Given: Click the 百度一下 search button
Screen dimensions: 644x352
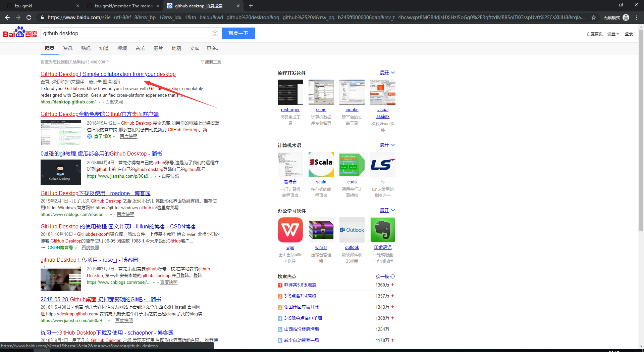Looking at the screenshot, I should [238, 33].
